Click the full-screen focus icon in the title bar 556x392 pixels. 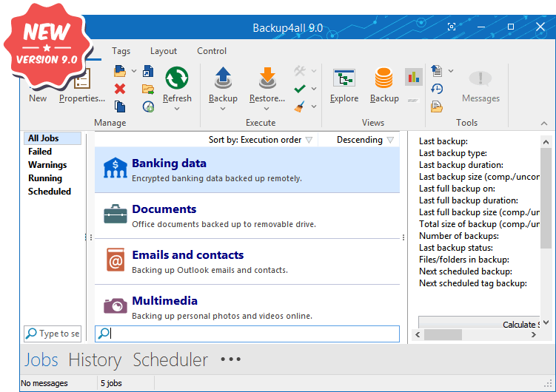(x=452, y=27)
